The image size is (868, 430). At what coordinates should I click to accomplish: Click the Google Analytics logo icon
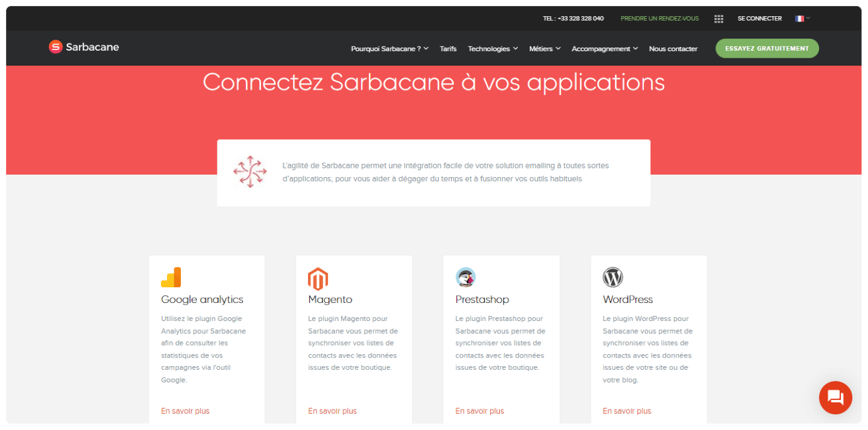pyautogui.click(x=171, y=277)
